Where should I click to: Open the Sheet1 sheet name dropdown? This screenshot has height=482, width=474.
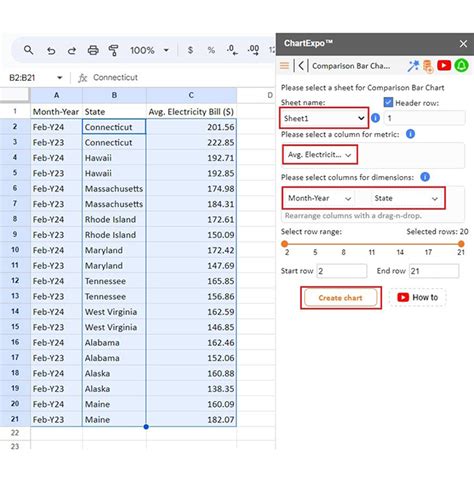324,118
